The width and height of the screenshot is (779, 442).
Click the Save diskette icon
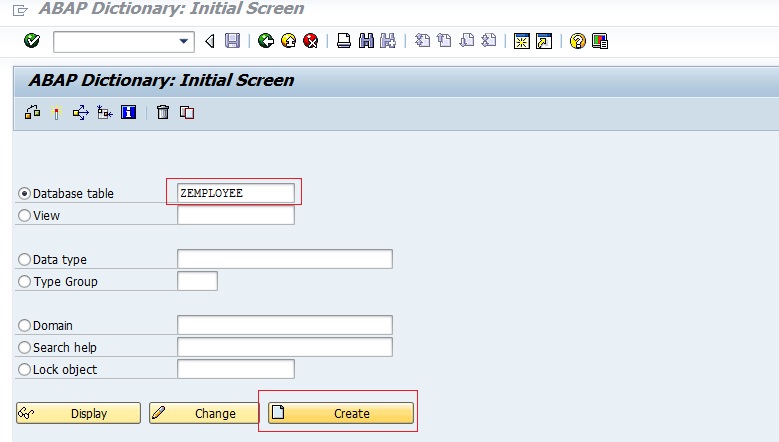point(233,41)
